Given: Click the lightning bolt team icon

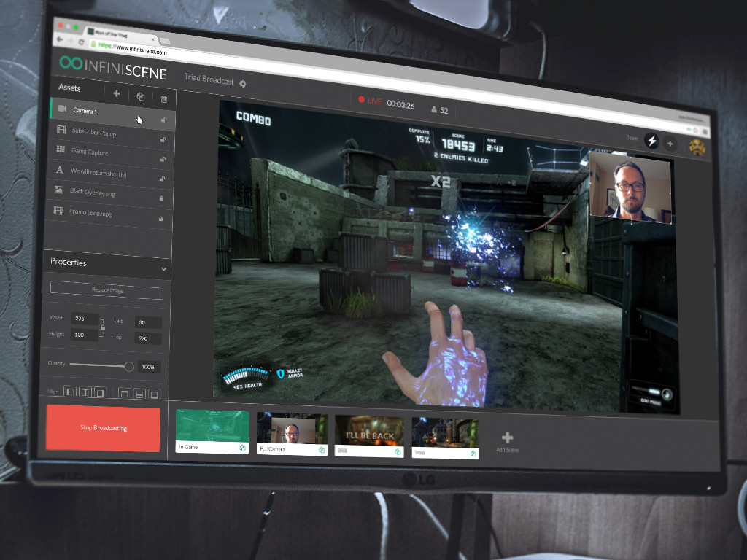Looking at the screenshot, I should (x=651, y=141).
